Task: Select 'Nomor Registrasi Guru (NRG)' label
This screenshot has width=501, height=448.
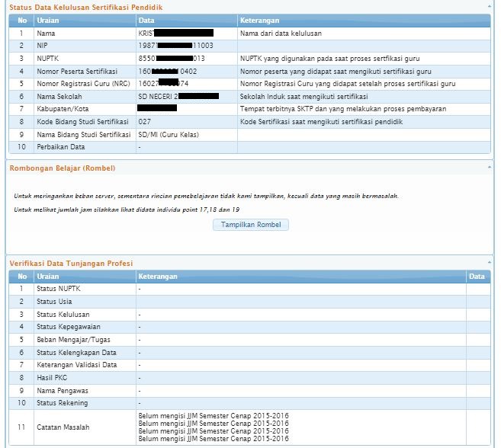Action: [83, 84]
